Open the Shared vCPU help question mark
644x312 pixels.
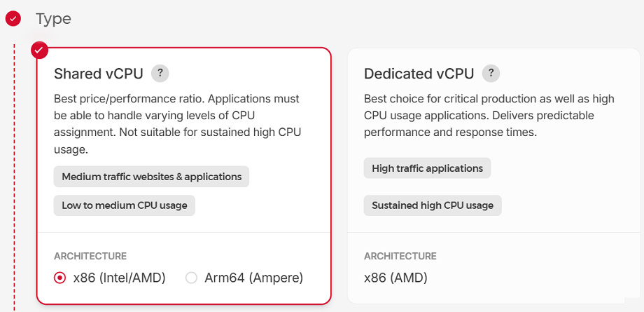pyautogui.click(x=160, y=73)
